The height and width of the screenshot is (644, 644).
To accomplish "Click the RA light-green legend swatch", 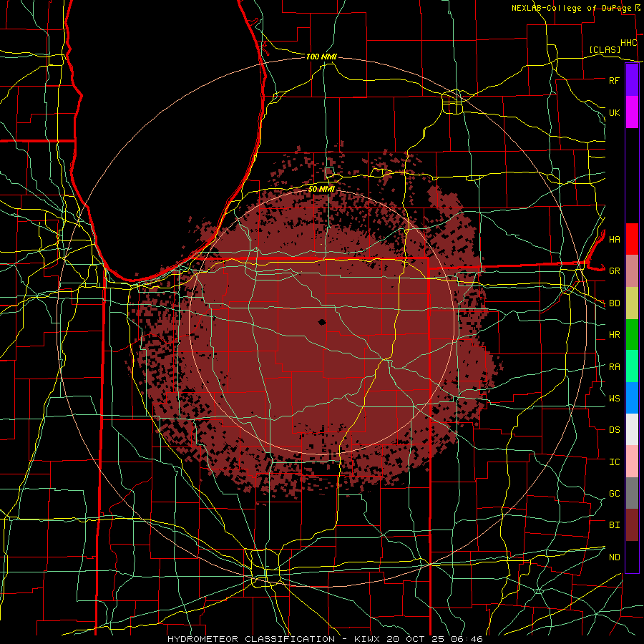I will (632, 366).
